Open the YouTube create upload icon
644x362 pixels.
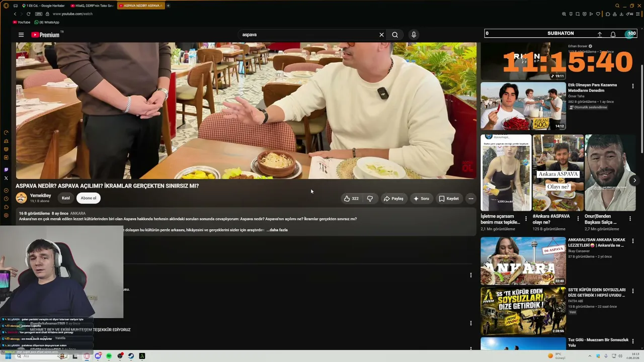tap(600, 34)
